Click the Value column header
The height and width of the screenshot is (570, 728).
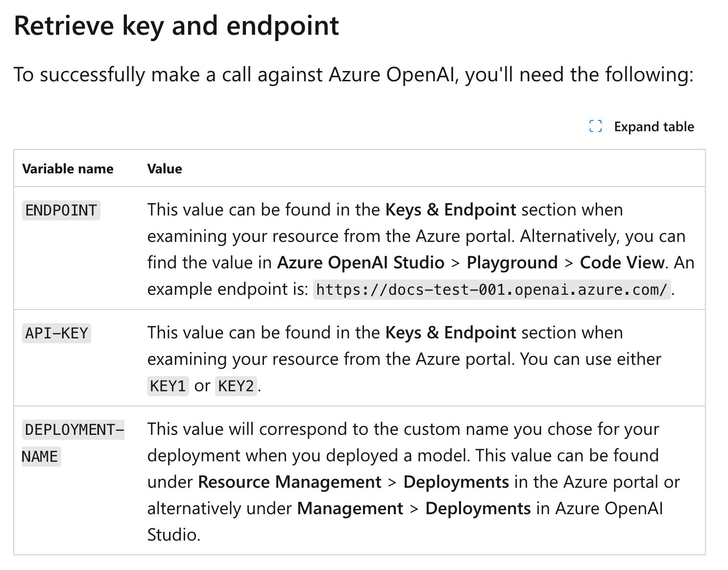pyautogui.click(x=165, y=169)
